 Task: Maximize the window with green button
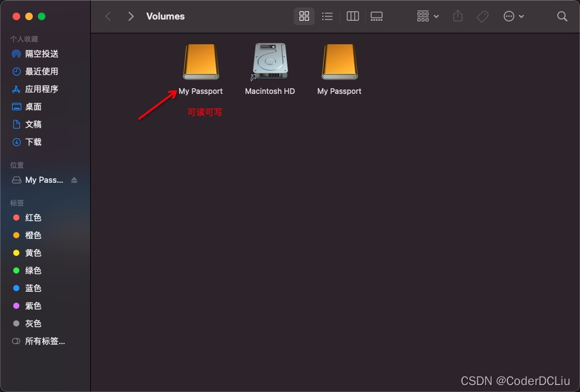point(42,16)
